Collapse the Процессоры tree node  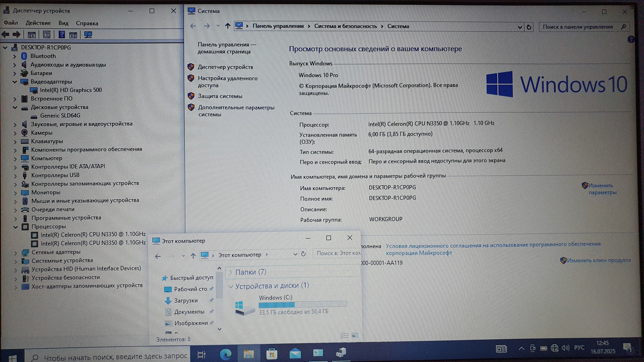point(15,227)
